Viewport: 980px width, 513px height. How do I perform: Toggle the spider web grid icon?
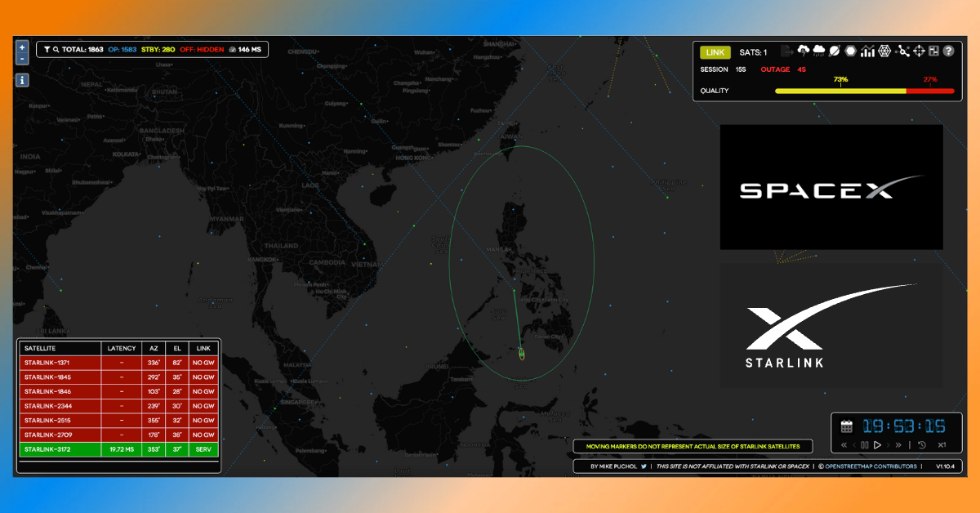(x=884, y=51)
